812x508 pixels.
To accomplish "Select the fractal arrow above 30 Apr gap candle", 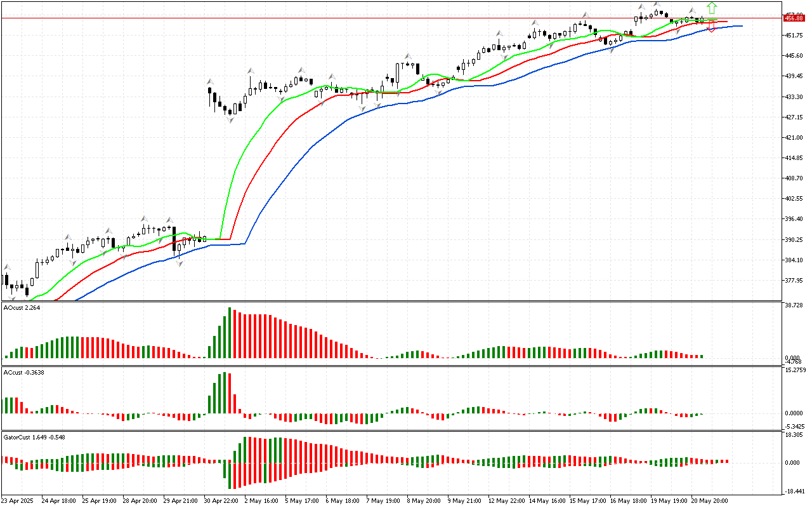I will 209,81.
